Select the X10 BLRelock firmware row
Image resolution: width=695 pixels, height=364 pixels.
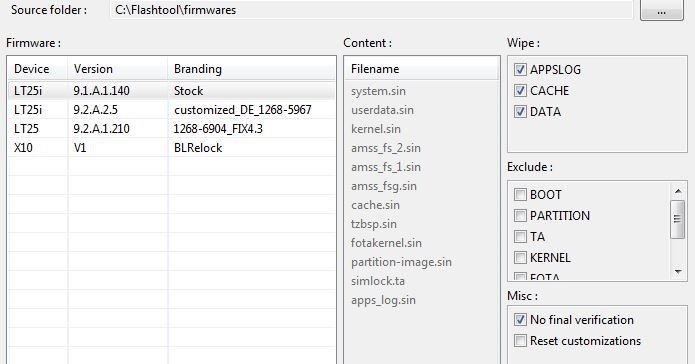tap(172, 148)
